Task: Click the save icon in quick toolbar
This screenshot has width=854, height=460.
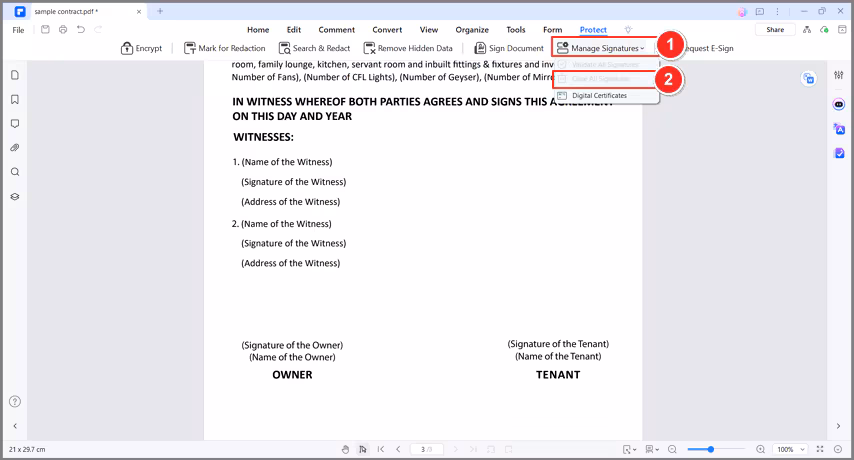Action: (45, 29)
